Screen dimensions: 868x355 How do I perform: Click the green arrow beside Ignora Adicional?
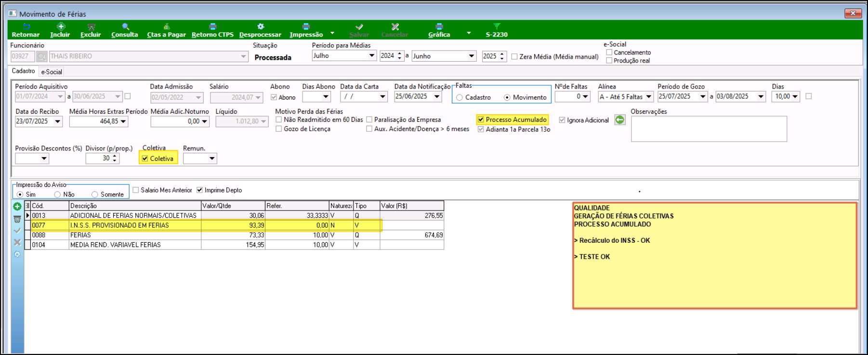click(620, 120)
